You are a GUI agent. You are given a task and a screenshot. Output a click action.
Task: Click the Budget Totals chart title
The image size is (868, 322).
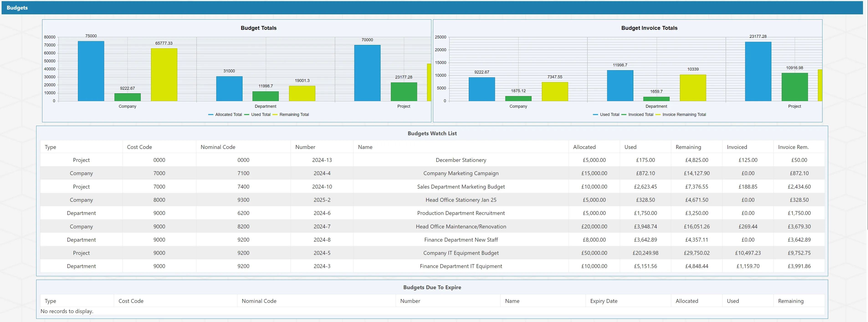(259, 28)
